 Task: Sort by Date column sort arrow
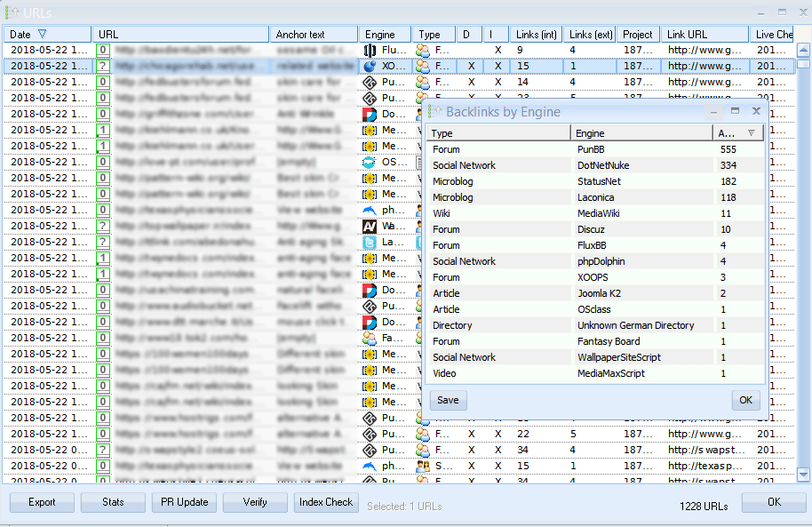pos(42,35)
